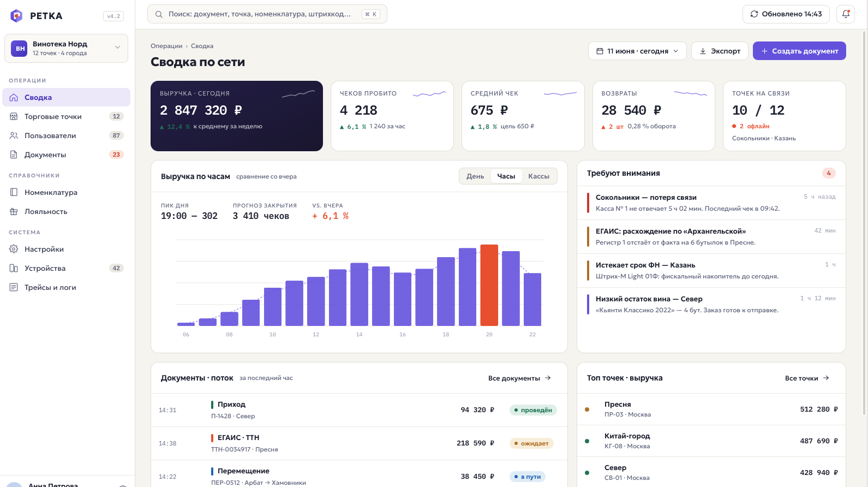Click the «3 410 чеков» closing forecast
This screenshot has height=487, width=868.
point(261,216)
